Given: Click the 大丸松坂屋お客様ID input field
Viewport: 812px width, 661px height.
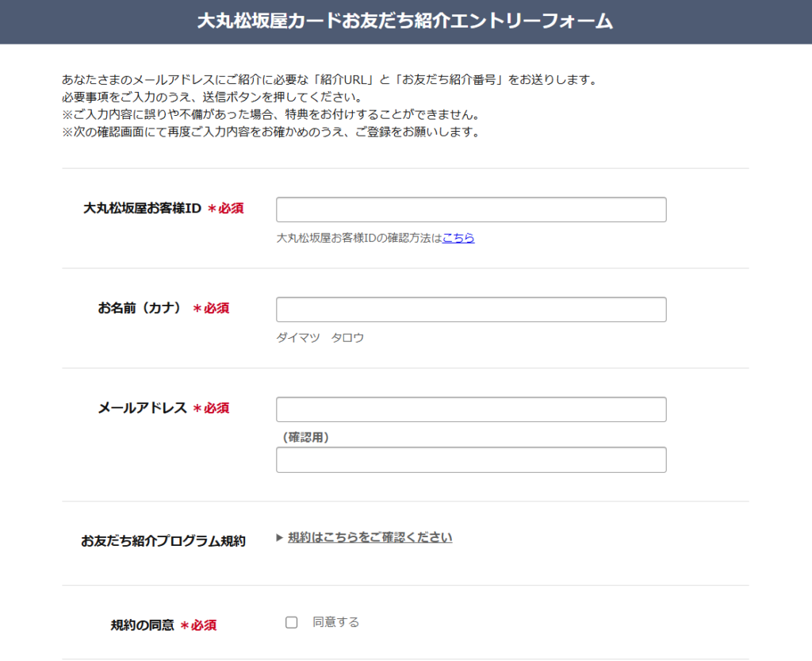Looking at the screenshot, I should 471,209.
